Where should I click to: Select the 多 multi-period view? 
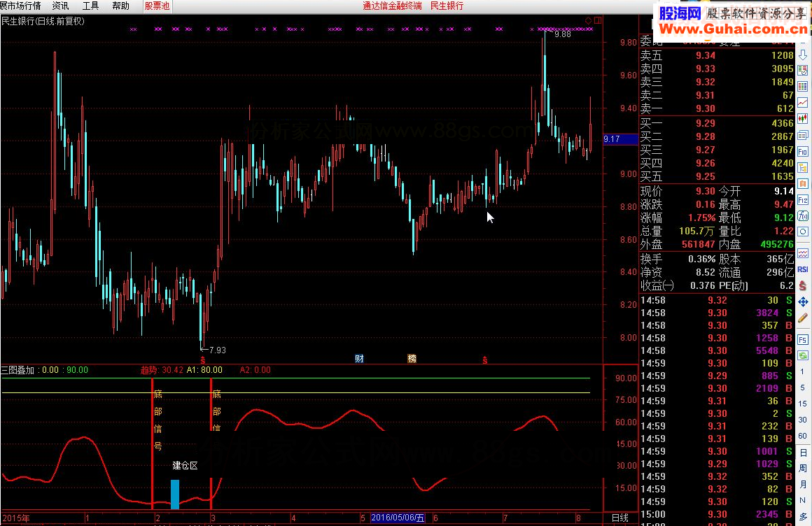[x=803, y=517]
